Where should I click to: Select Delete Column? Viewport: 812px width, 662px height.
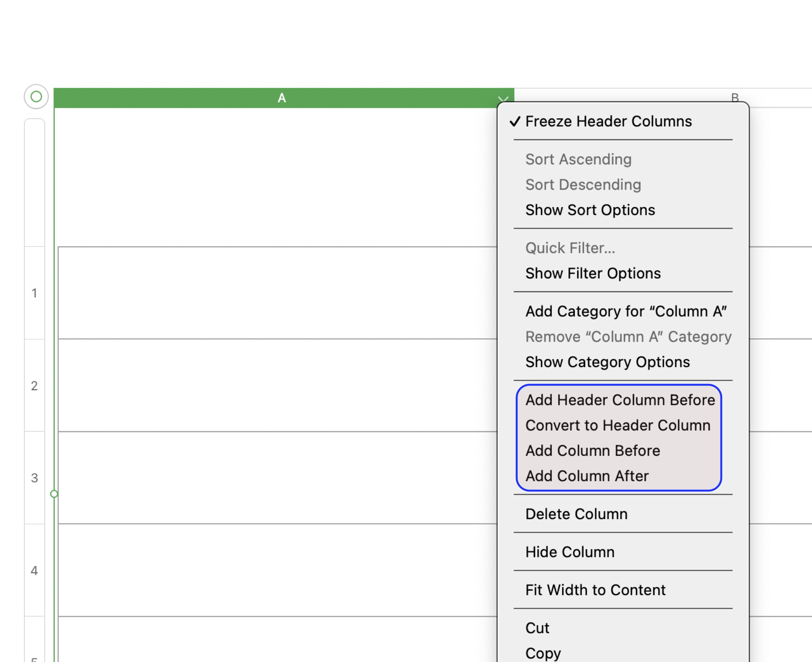(576, 514)
